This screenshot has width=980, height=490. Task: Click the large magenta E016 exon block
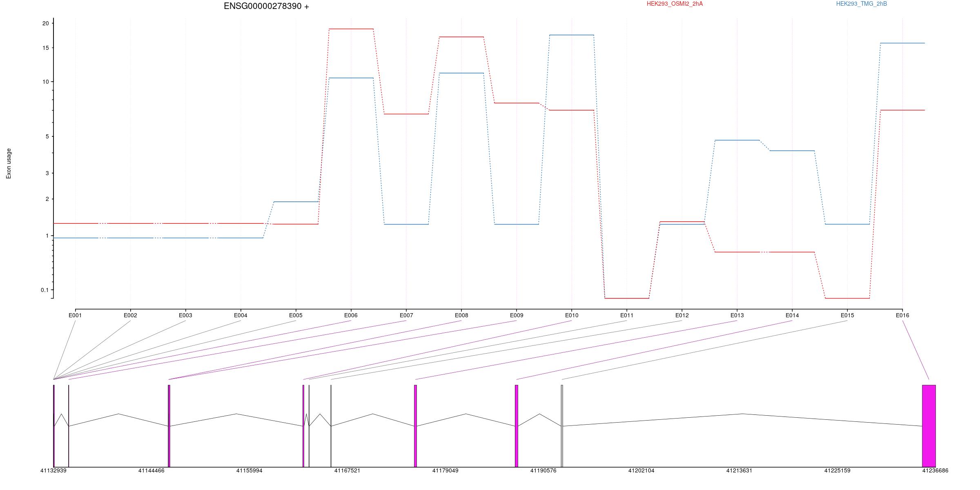[x=929, y=426]
